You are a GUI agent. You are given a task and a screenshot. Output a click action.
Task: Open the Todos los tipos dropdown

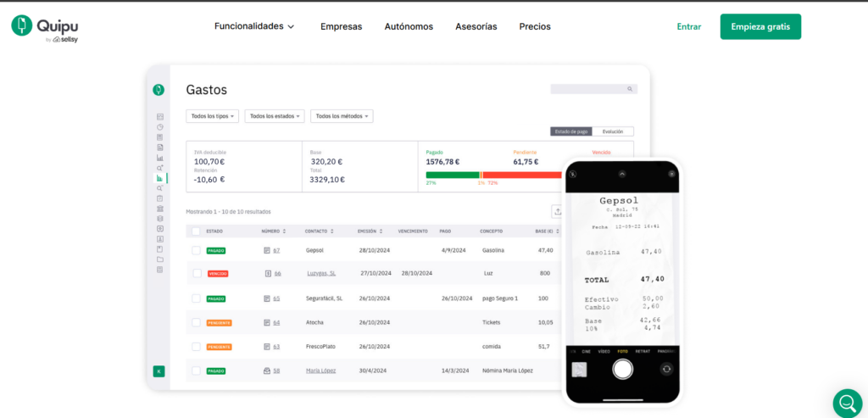point(213,116)
